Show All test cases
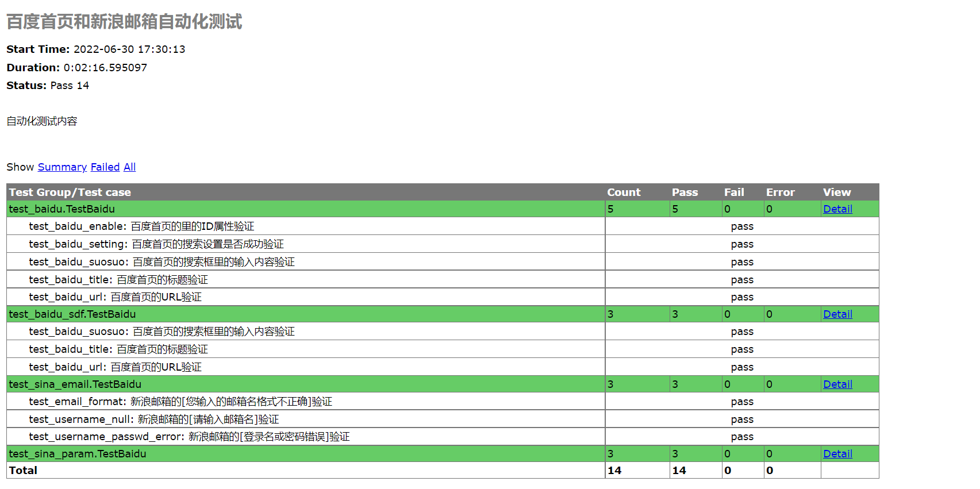Screen dimensions: 980x489 130,167
